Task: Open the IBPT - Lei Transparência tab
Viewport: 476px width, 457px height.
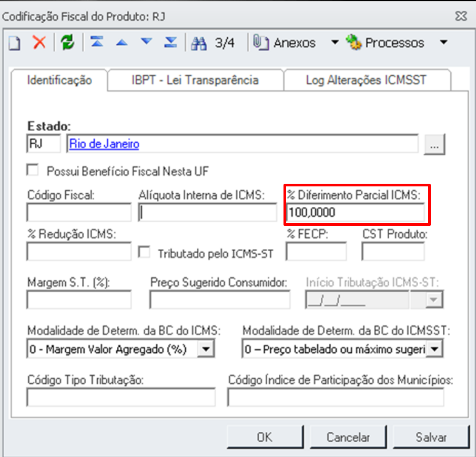Action: pos(195,80)
